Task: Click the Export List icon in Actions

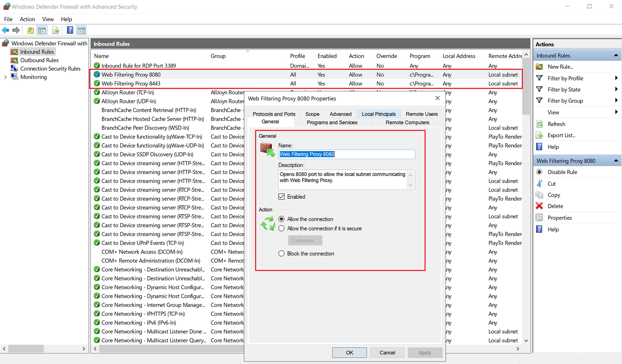Action: 539,135
